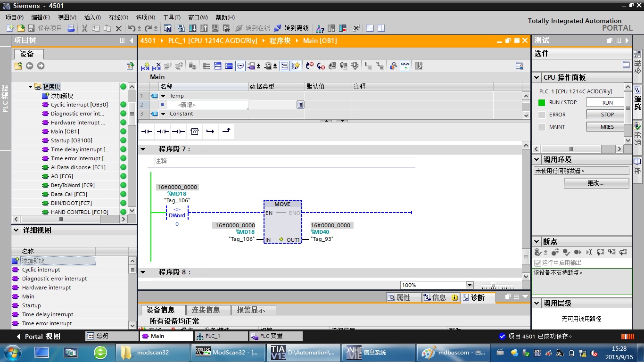Toggle the enable outputs during run checkbox
Viewport: 644px width, 362px height.
(537, 263)
